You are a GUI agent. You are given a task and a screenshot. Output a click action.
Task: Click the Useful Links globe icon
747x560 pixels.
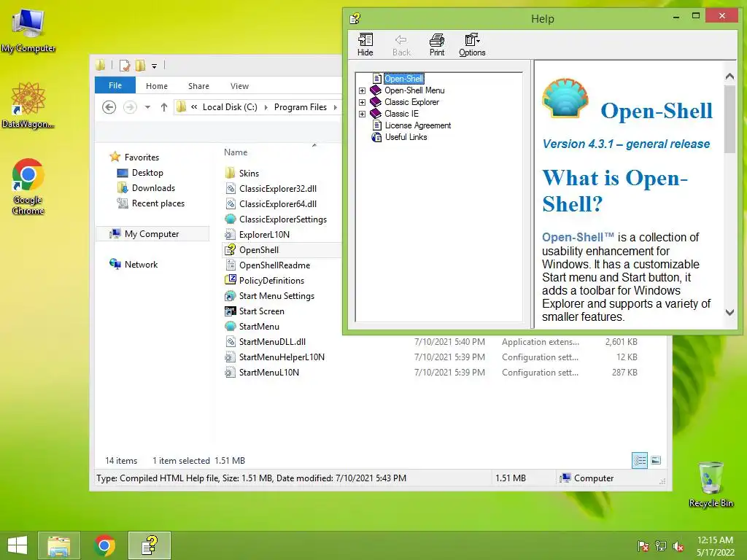click(x=376, y=137)
